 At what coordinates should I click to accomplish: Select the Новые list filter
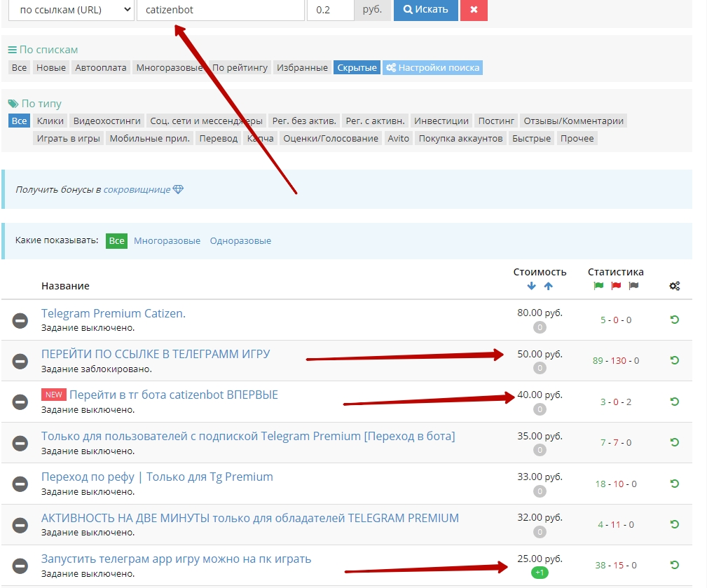[x=51, y=68]
